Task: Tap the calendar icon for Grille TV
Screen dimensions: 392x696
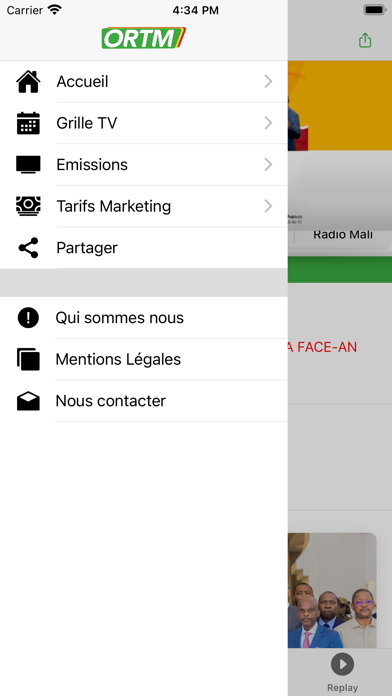Action: 28,123
